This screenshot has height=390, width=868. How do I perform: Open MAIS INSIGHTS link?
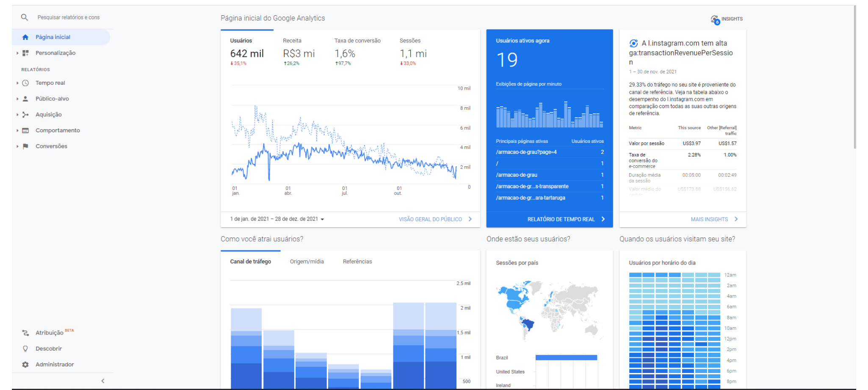click(x=709, y=219)
